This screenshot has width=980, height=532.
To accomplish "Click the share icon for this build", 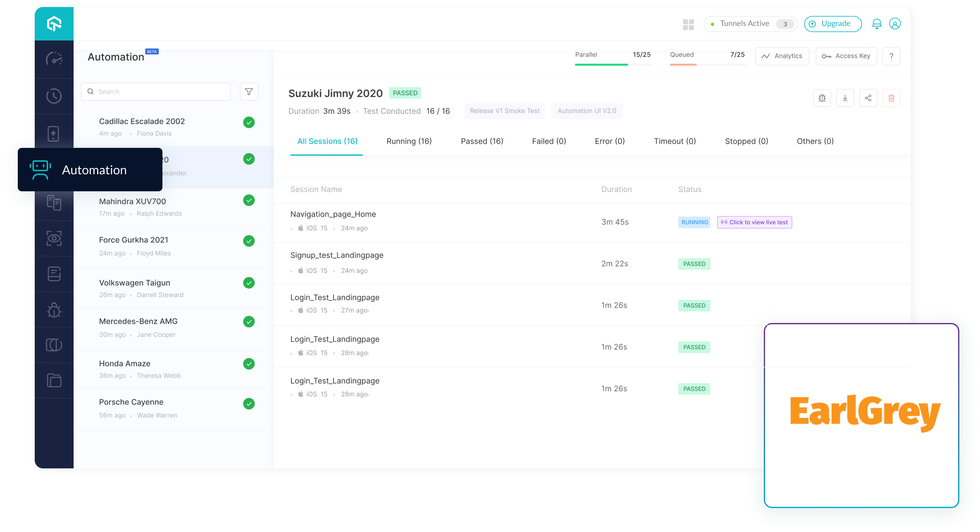I will 868,98.
